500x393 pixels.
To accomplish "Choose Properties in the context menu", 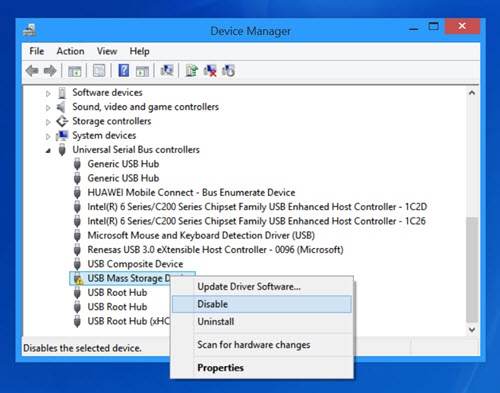I will (262, 368).
